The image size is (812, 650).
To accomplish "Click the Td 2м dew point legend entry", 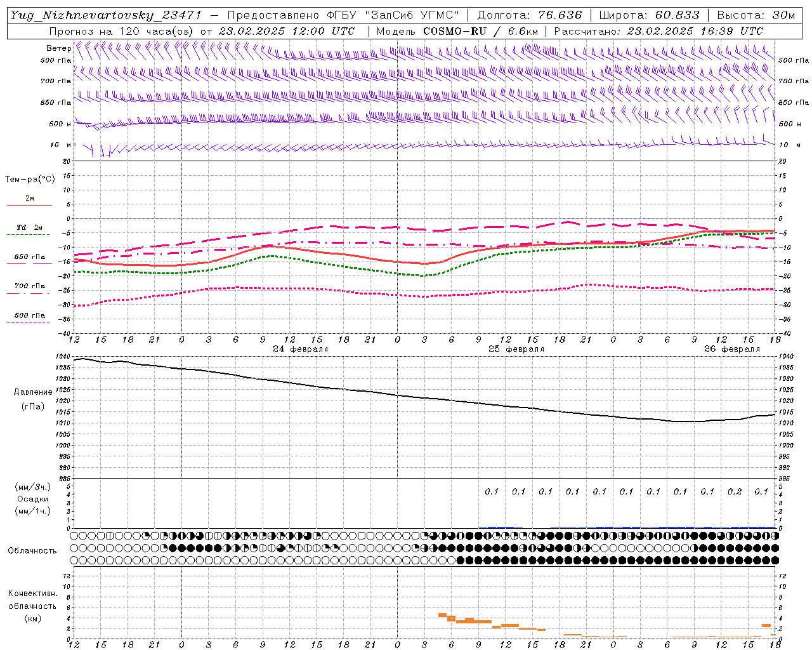I will 30,227.
